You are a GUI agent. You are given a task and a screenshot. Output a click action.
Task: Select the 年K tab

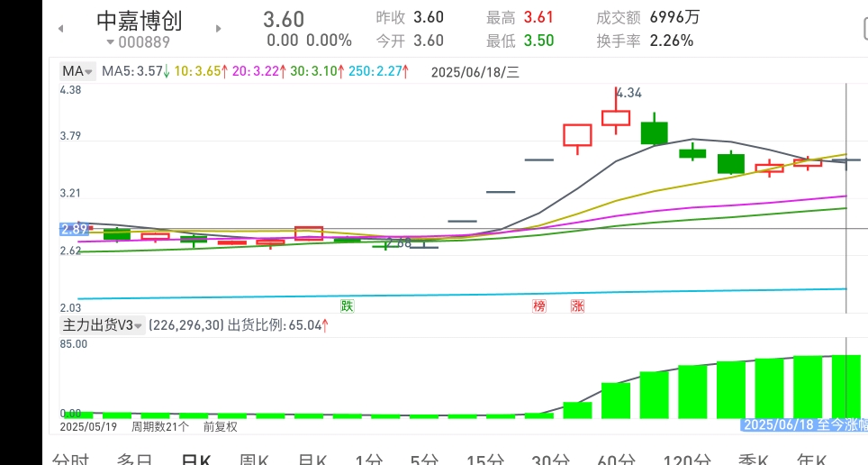click(811, 460)
